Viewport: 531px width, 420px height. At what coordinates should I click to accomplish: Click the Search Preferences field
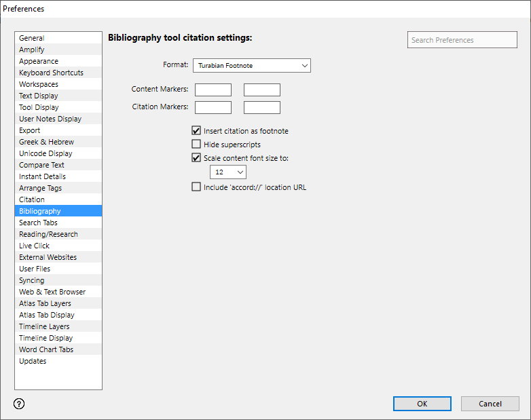pyautogui.click(x=462, y=40)
